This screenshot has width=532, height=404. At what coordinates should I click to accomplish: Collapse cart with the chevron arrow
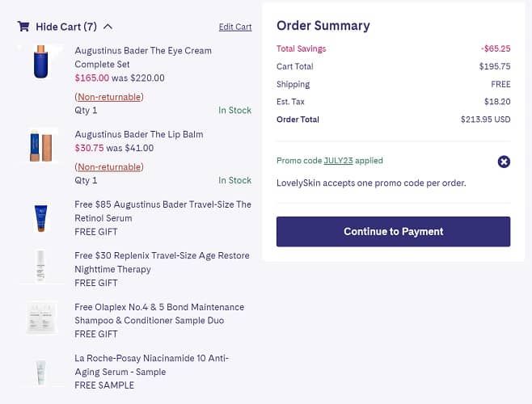(x=108, y=27)
